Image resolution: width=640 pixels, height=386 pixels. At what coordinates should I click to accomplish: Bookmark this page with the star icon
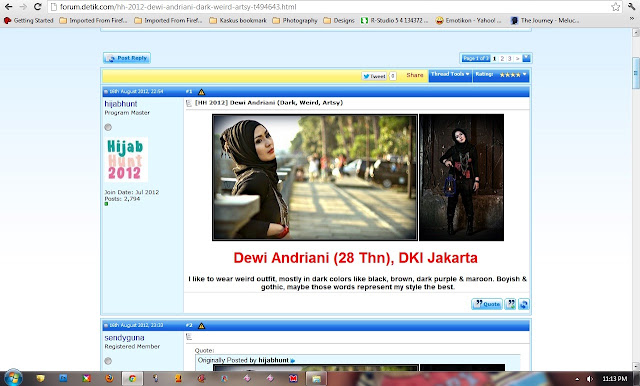coord(616,7)
